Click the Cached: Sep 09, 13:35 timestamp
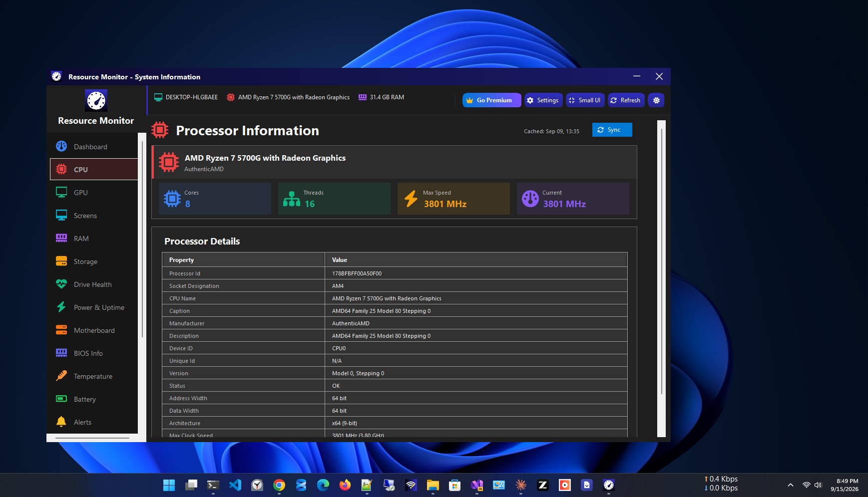This screenshot has width=868, height=497. (x=551, y=131)
